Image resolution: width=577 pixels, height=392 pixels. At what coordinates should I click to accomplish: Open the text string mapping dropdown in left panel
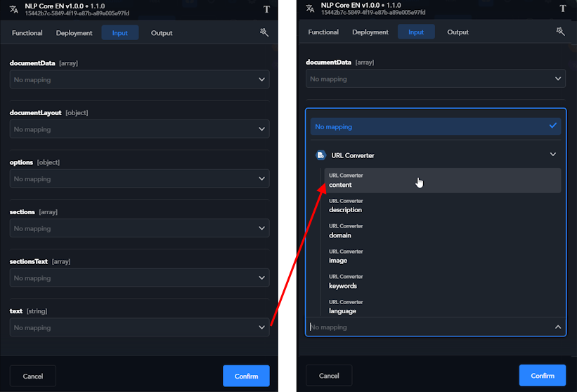pyautogui.click(x=139, y=327)
